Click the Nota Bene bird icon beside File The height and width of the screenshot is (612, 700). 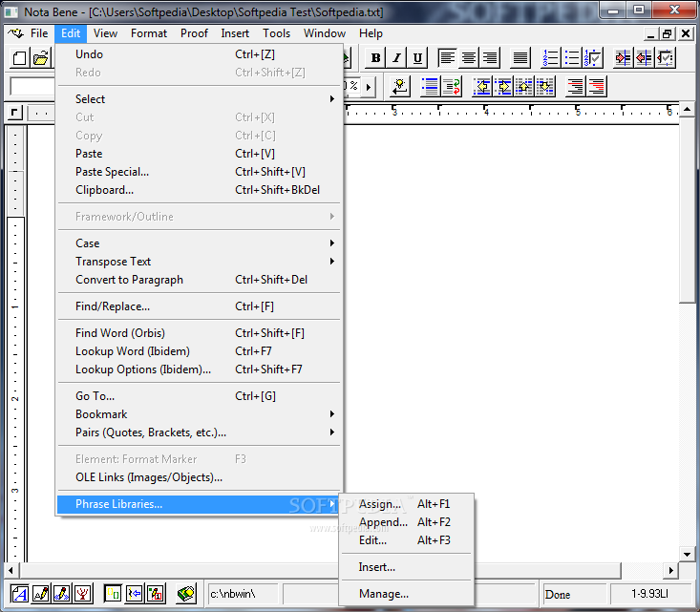click(15, 33)
